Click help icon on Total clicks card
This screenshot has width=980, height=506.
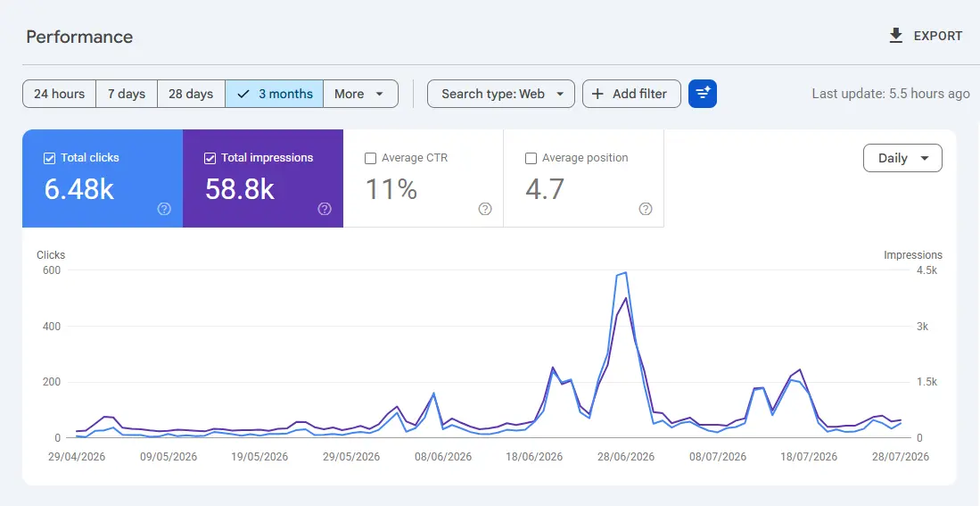click(164, 209)
